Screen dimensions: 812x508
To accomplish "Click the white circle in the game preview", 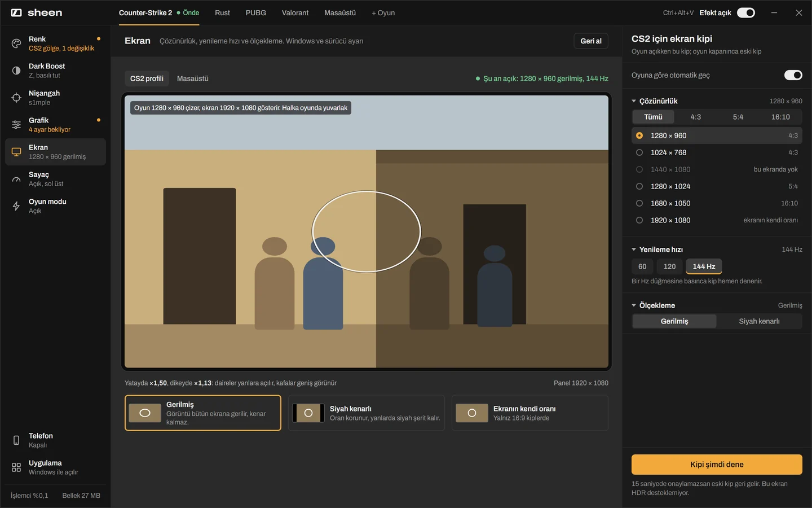I will [x=367, y=231].
